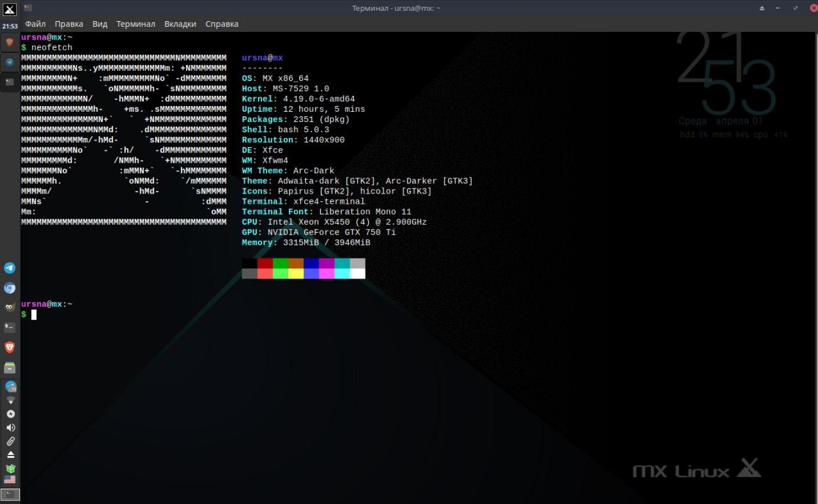This screenshot has height=504, width=818.
Task: Open the green package updater icon
Action: coord(10,468)
